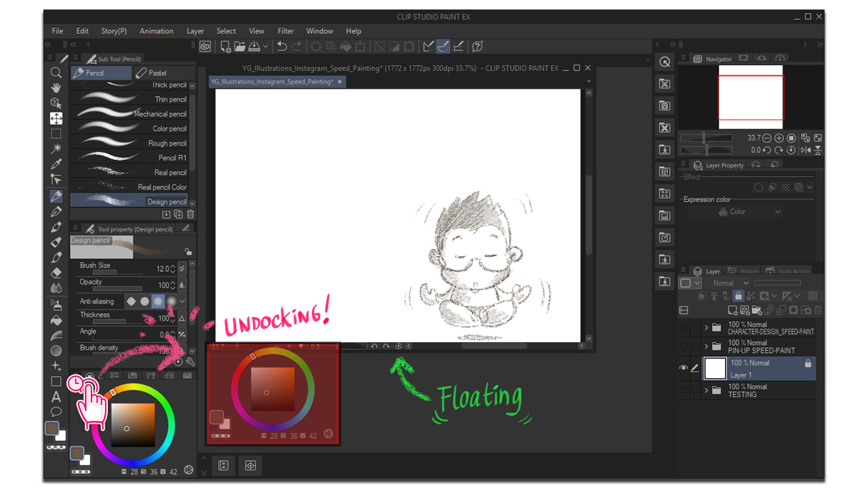Viewport: 868px width, 488px height.
Task: Toggle the Snap to Ruler command bar icon
Action: coord(428,46)
